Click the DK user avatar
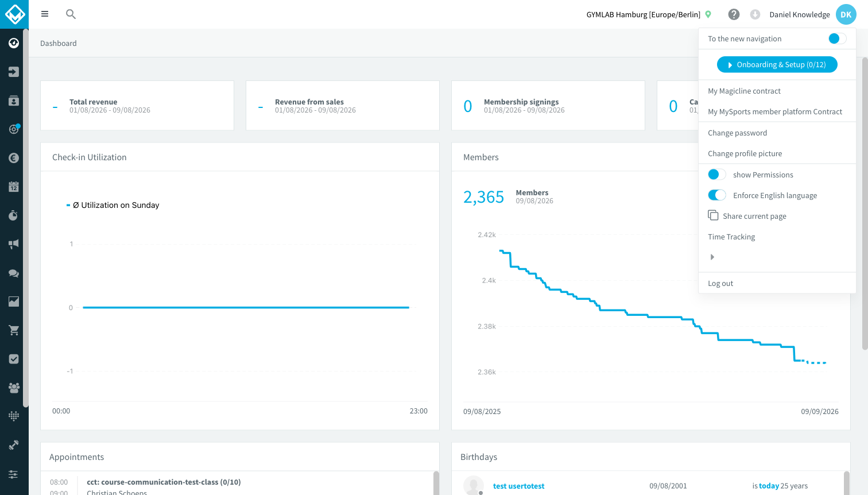 point(846,14)
